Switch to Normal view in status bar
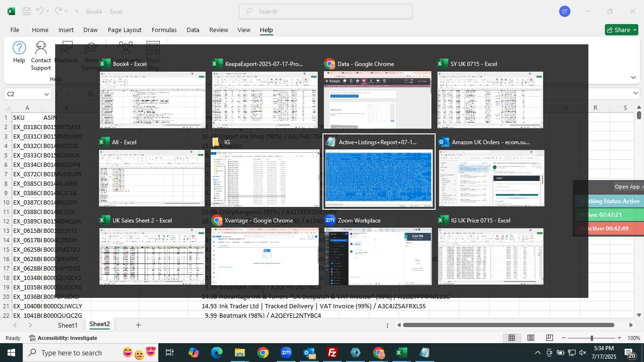The height and width of the screenshot is (362, 644). [512, 338]
